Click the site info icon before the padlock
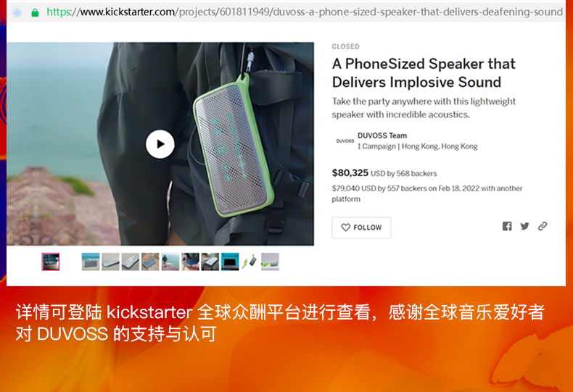The height and width of the screenshot is (392, 573). 17,13
